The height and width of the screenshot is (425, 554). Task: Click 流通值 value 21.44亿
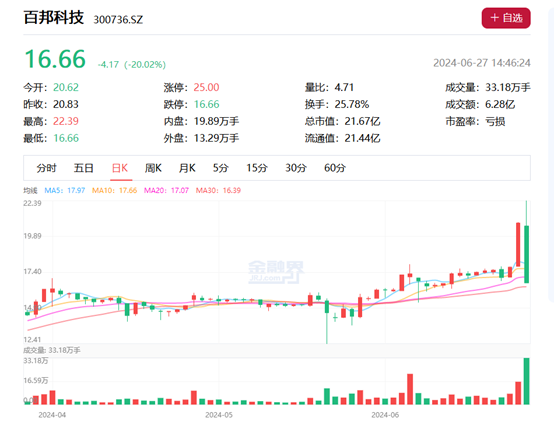363,138
